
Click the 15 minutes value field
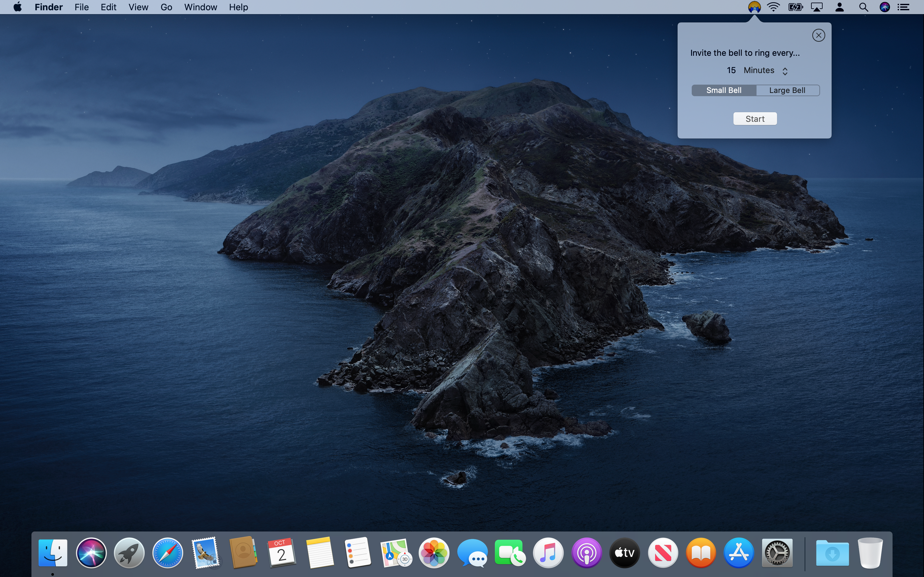[x=732, y=70]
